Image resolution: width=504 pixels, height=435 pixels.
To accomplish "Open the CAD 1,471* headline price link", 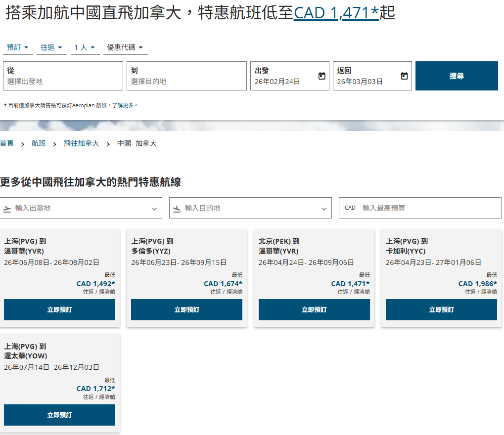I will click(336, 13).
